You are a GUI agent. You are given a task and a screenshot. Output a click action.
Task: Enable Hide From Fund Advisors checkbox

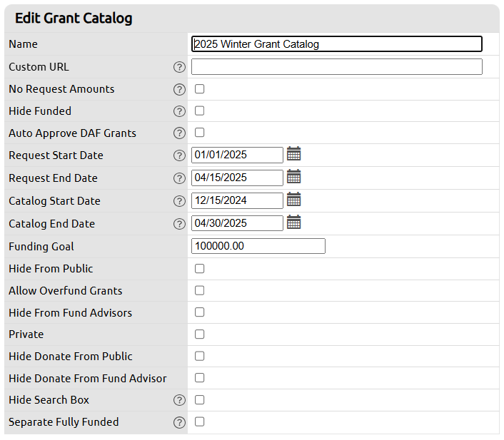(200, 312)
